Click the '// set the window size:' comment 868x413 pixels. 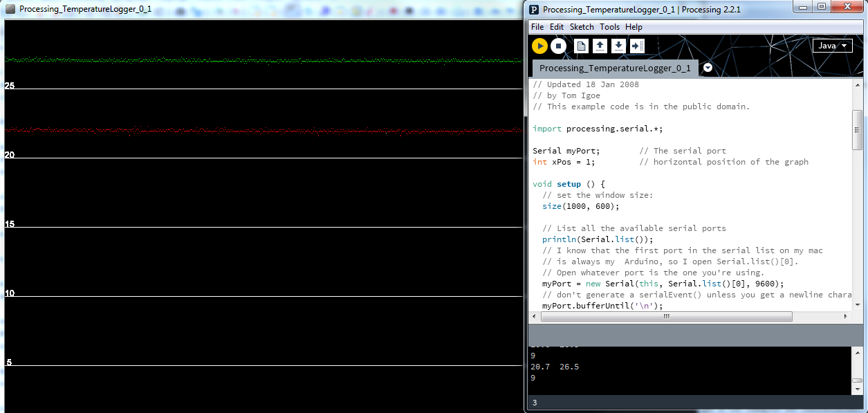[598, 195]
